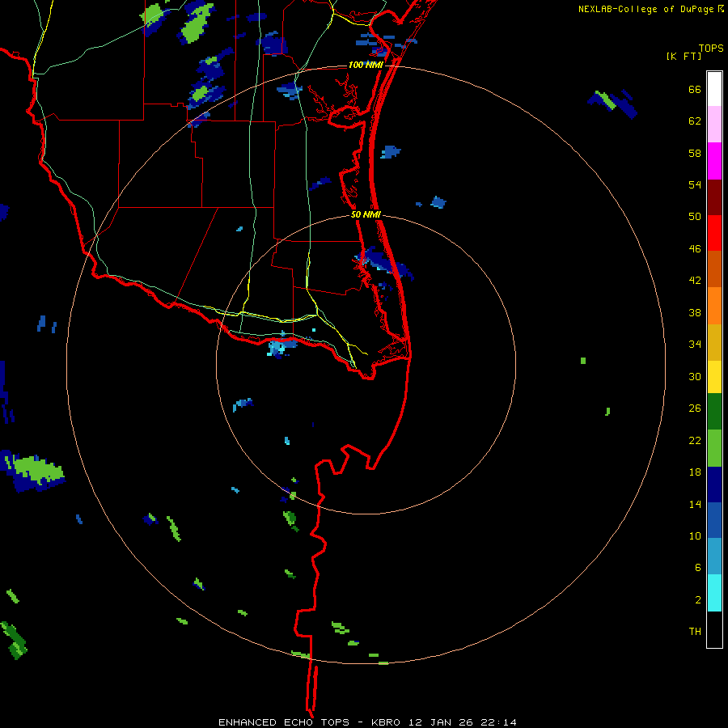Screen dimensions: 728x728
Task: Click the navy blue legend swatch
Action: [714, 485]
